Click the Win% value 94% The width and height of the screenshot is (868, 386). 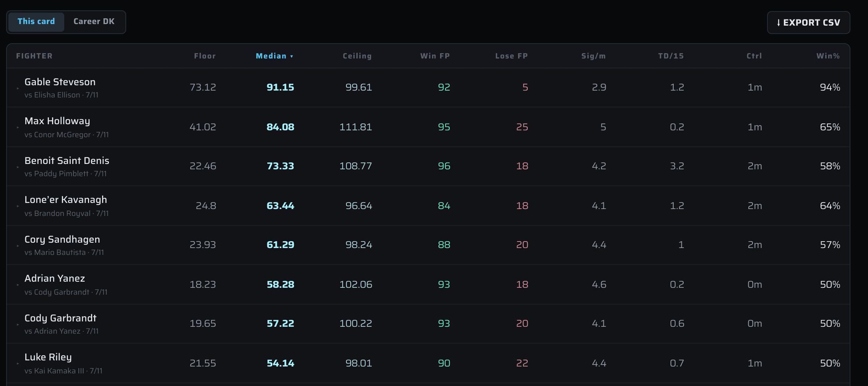(830, 87)
